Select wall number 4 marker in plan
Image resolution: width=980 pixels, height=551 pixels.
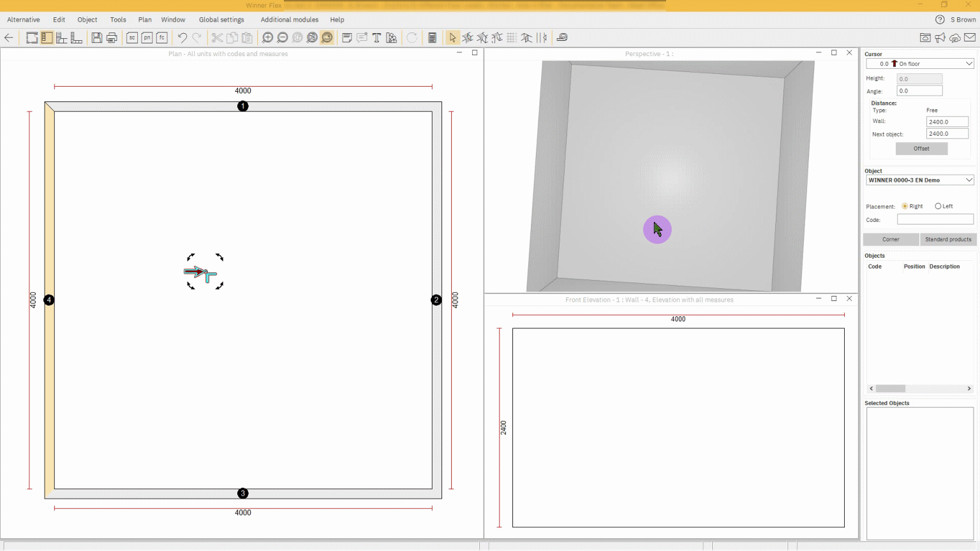point(49,300)
